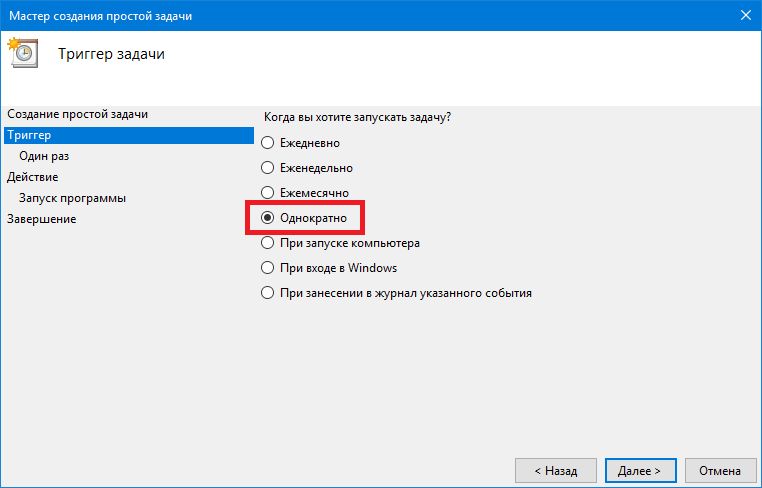Pick the Ежемесячно radio button
Viewport: 762px width, 488px height.
coord(267,193)
